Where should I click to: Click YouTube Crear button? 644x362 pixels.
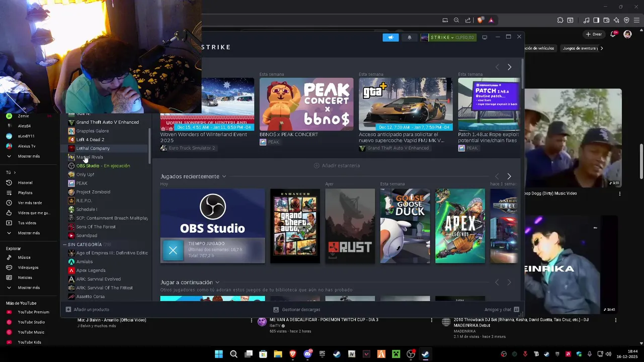(x=594, y=34)
